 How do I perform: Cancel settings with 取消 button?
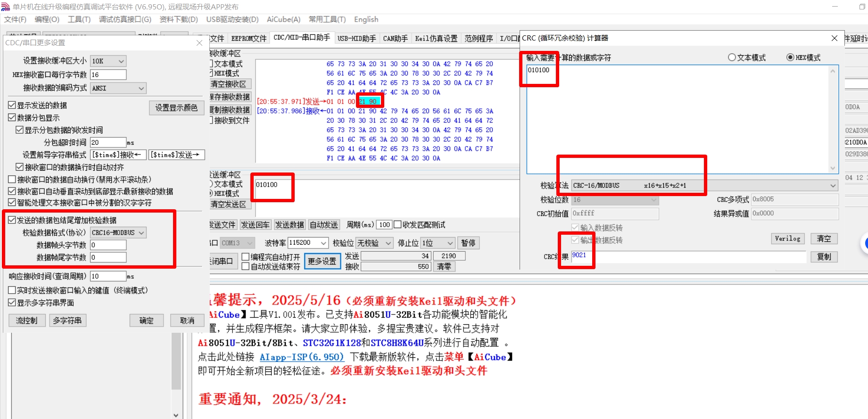pyautogui.click(x=187, y=320)
